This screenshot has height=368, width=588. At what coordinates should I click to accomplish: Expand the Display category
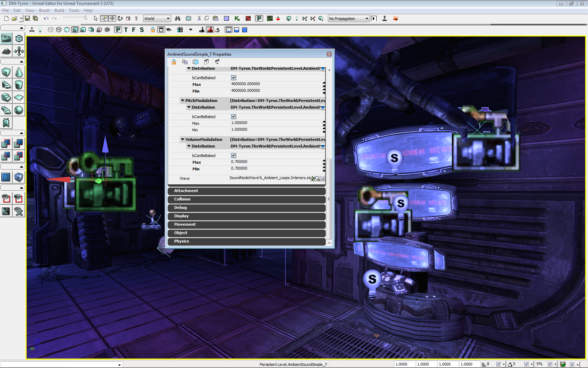[247, 216]
